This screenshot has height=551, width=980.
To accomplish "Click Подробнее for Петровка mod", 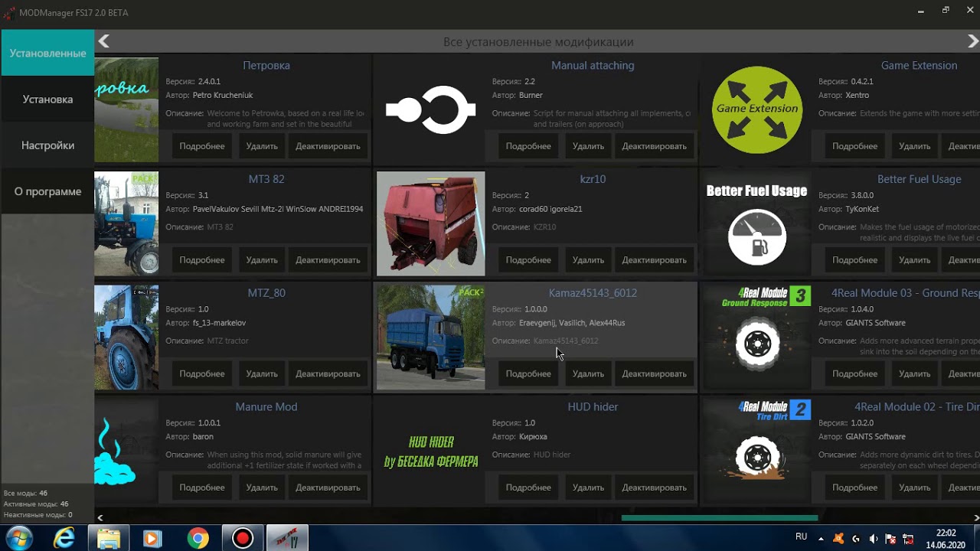I will click(202, 146).
